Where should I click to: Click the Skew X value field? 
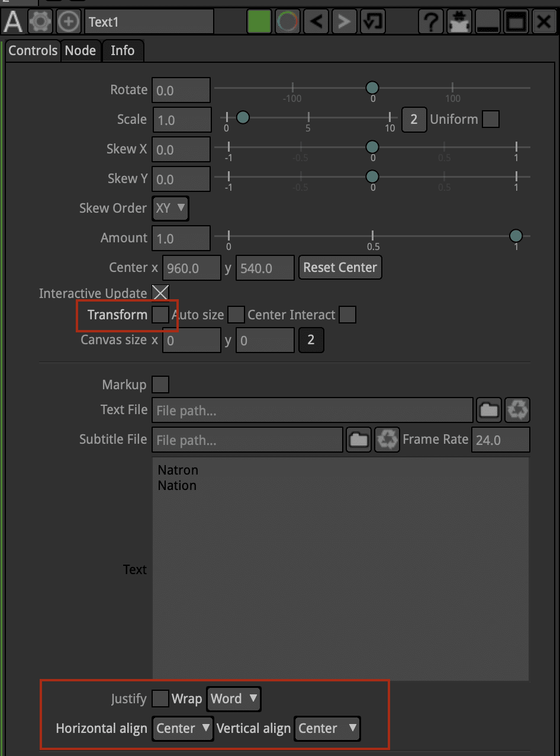(181, 149)
